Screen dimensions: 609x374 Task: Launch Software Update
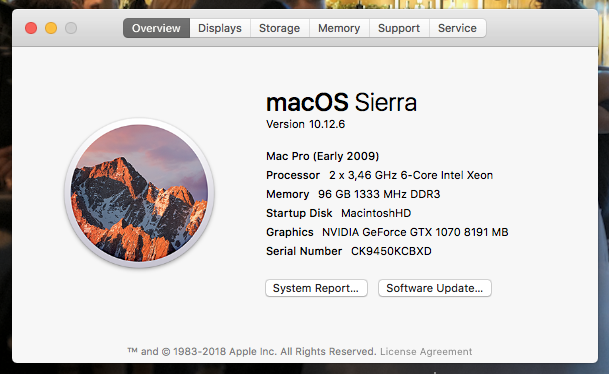click(435, 288)
